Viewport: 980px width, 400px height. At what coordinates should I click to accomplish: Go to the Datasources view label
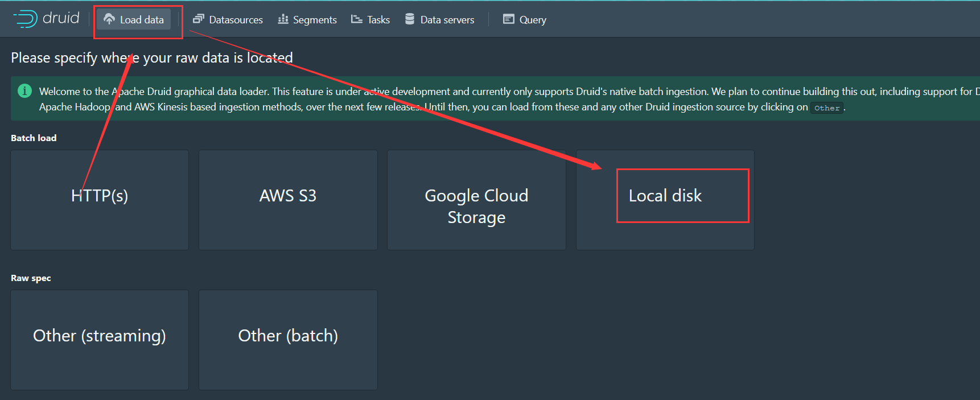[x=236, y=20]
